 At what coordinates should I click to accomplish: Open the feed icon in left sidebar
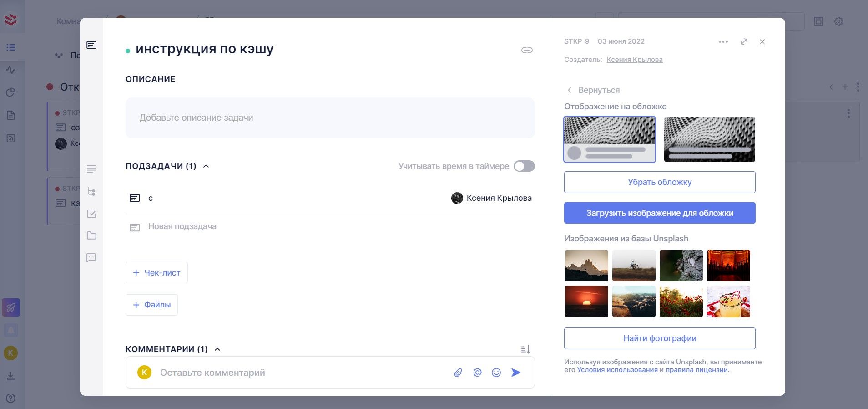point(11,138)
